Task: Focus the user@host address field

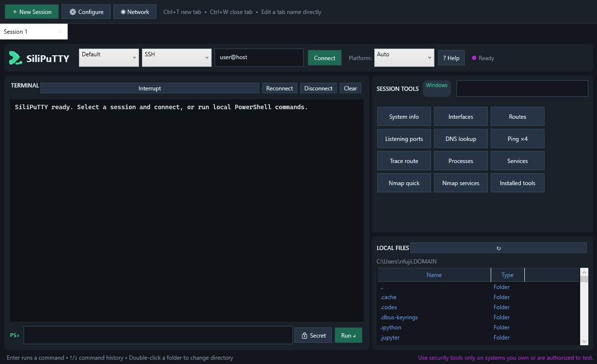Action: [x=259, y=58]
